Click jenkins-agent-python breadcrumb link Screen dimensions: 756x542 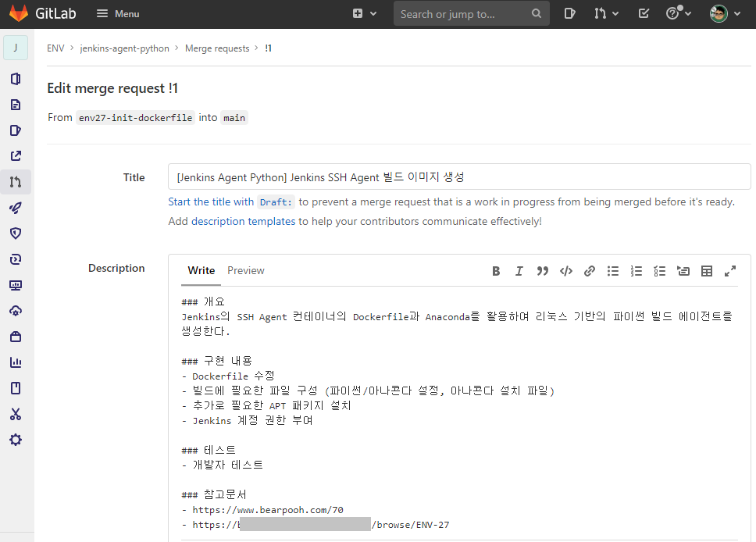tap(124, 48)
